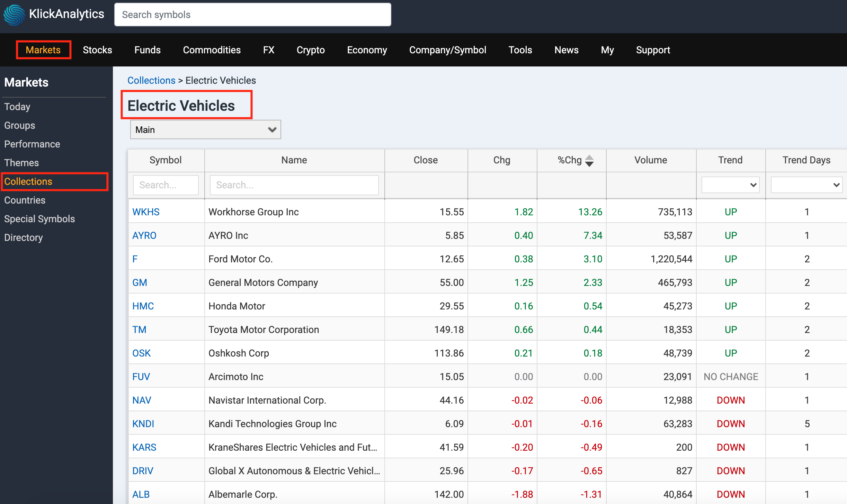Click Kandi Technologies Group Inc name

[273, 424]
